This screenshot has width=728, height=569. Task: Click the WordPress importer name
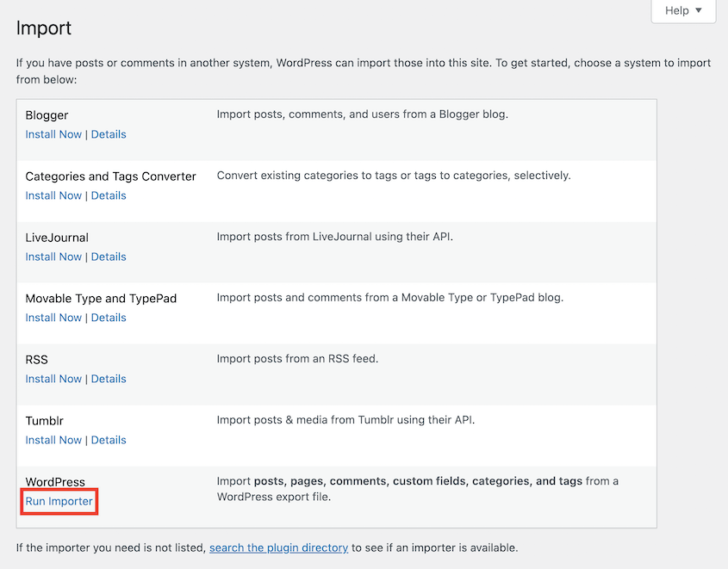point(55,482)
